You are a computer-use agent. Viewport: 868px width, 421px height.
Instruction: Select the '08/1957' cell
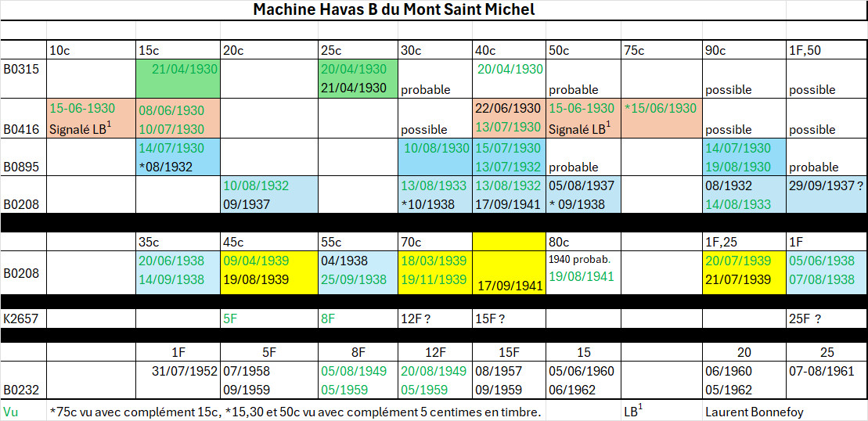[498, 371]
